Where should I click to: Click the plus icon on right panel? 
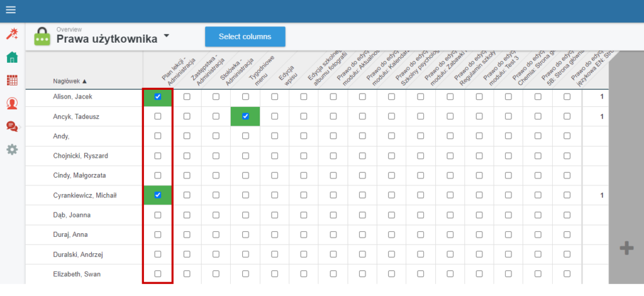[626, 248]
